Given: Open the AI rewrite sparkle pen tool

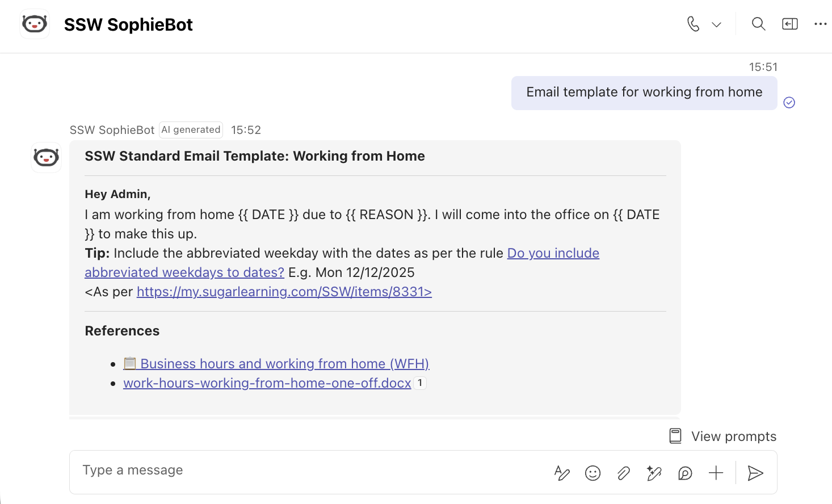Looking at the screenshot, I should pos(654,473).
